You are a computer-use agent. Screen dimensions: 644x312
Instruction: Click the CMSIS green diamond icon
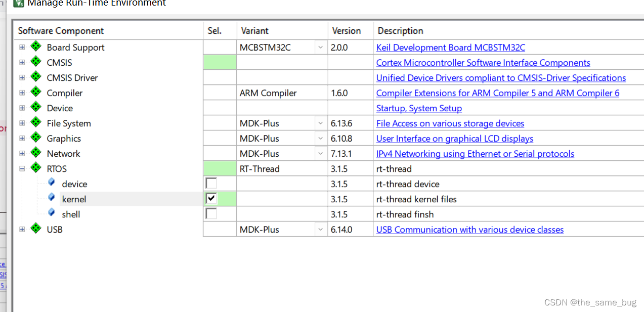(35, 62)
